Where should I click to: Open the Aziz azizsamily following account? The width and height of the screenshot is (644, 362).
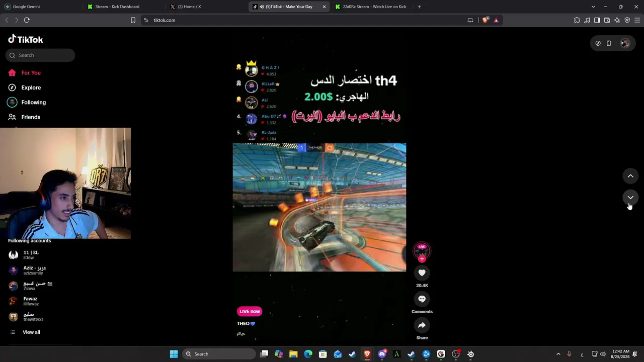[x=34, y=270]
